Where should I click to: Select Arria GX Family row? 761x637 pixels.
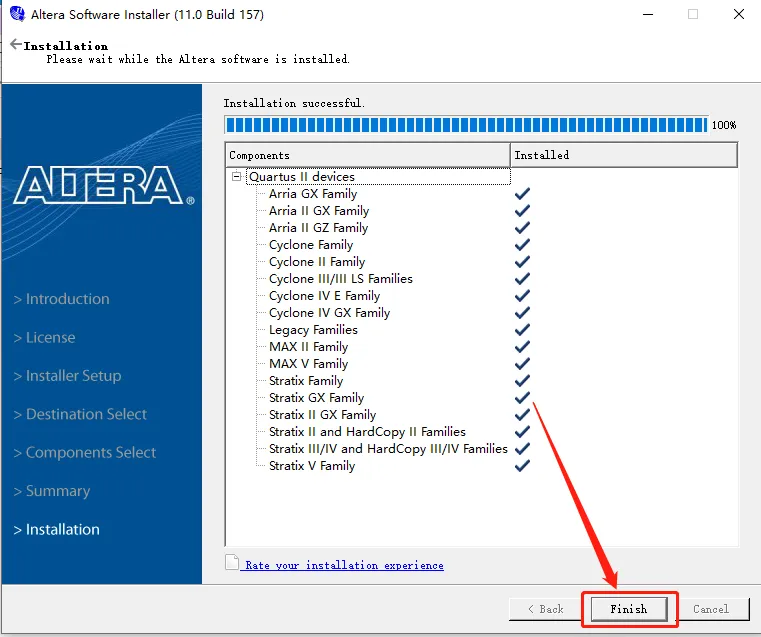point(313,194)
